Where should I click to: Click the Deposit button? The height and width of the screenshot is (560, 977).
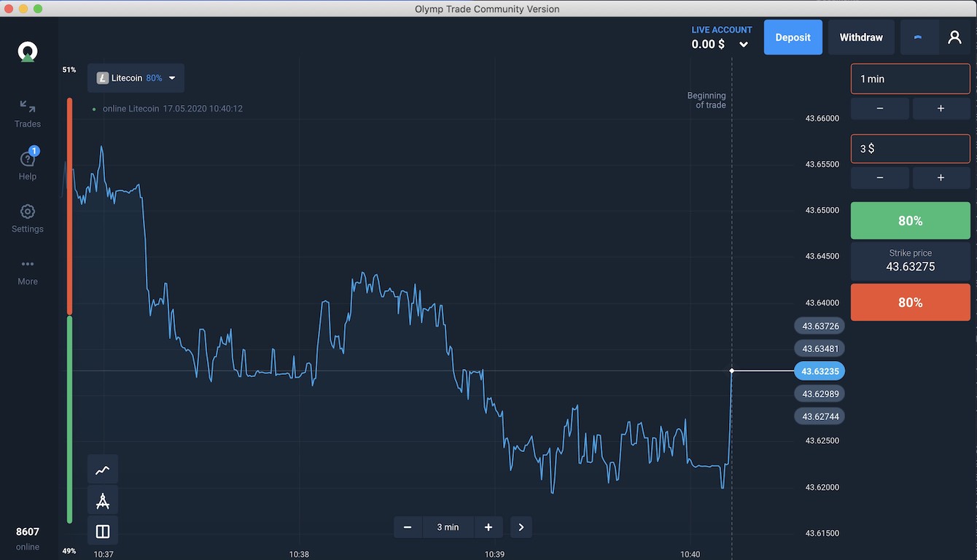coord(793,37)
